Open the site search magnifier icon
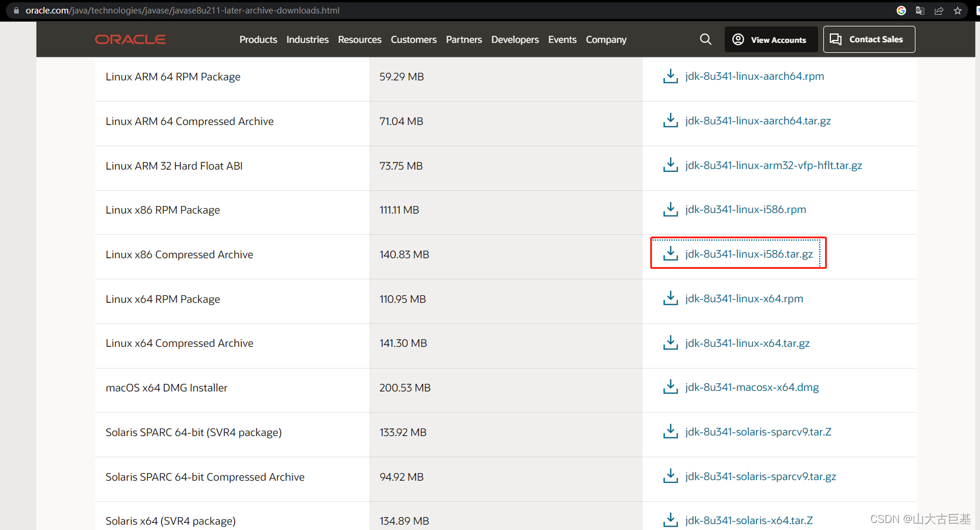This screenshot has width=980, height=530. [x=705, y=39]
